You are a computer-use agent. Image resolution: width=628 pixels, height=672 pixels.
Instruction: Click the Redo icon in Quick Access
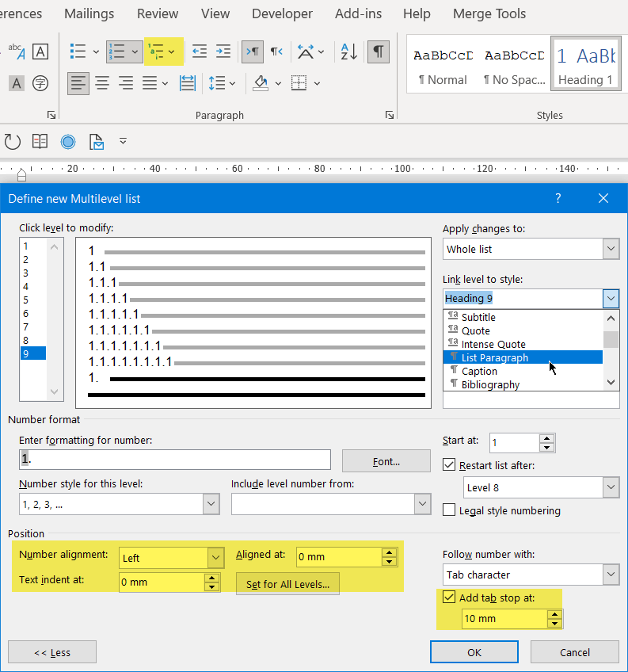point(12,141)
